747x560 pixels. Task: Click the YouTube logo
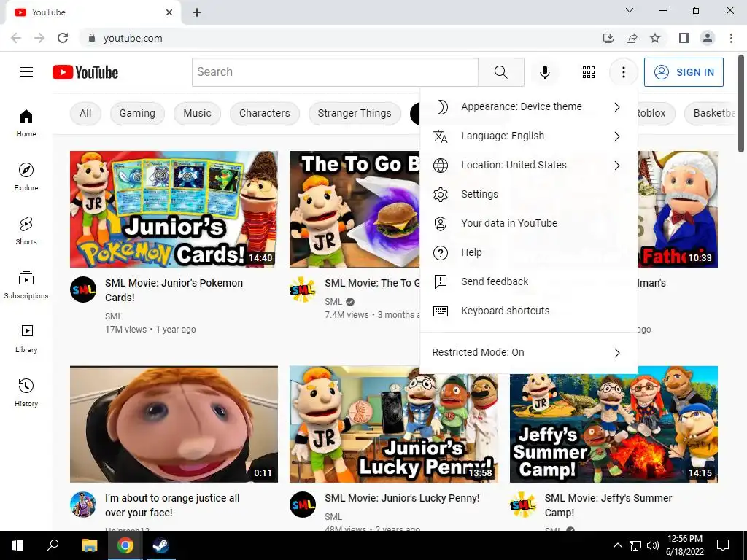click(85, 72)
